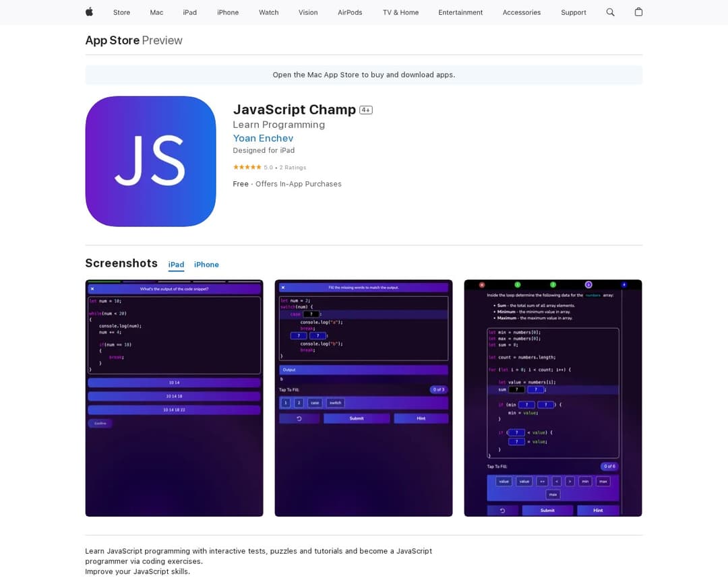728x582 pixels.
Task: Open the Entertainment navigation item
Action: (460, 13)
